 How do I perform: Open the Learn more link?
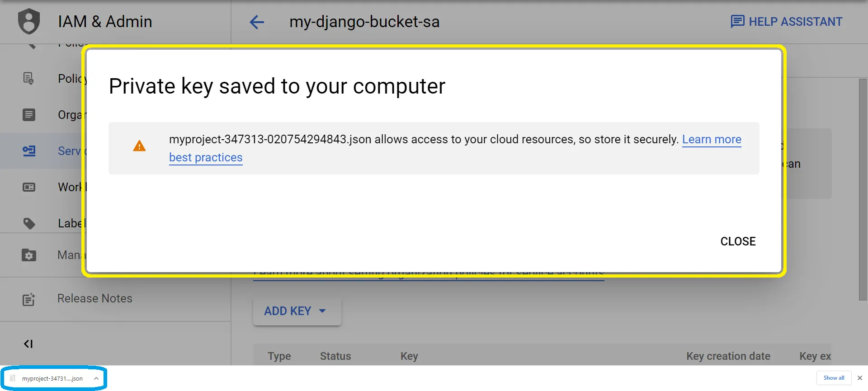pos(711,139)
